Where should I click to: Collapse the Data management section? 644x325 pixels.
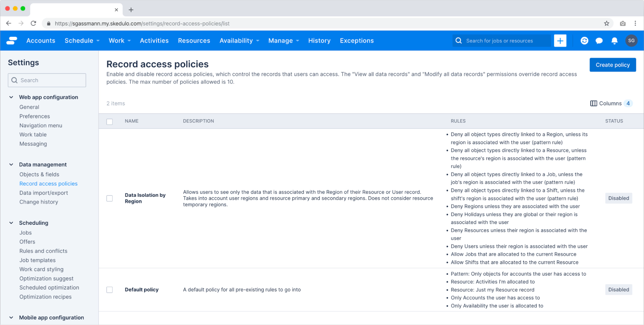point(11,165)
